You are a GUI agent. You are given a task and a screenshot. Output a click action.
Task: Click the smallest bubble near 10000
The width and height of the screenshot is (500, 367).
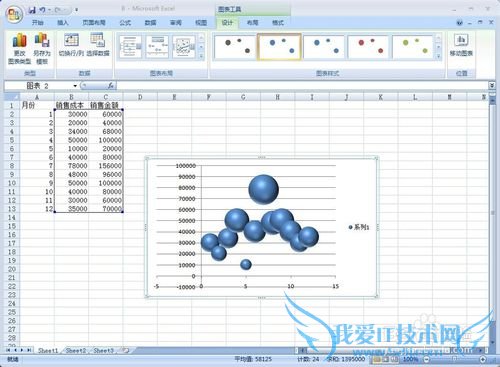point(246,264)
